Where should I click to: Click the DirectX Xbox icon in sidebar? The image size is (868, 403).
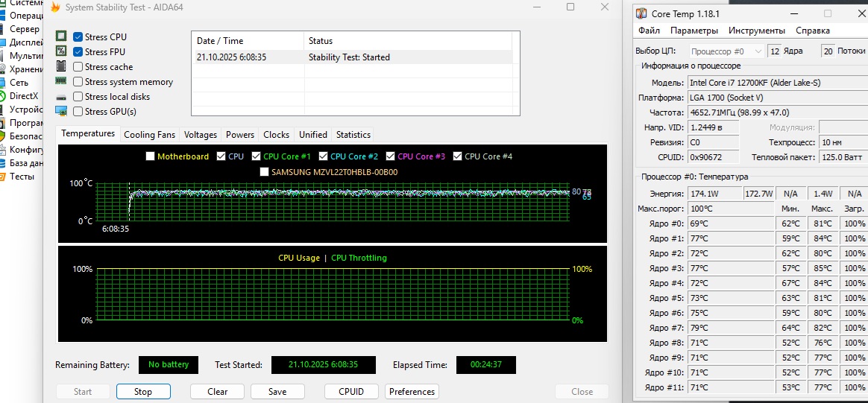(1, 95)
